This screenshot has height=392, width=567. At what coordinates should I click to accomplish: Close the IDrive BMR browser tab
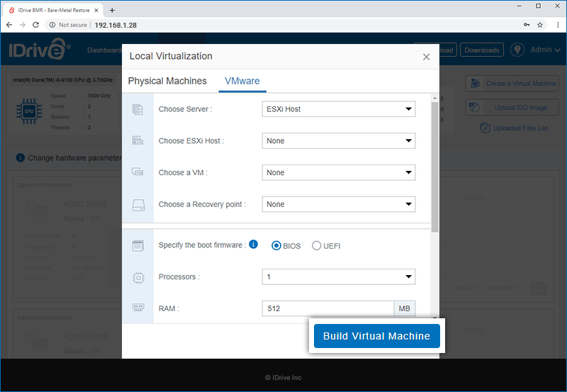pos(96,10)
